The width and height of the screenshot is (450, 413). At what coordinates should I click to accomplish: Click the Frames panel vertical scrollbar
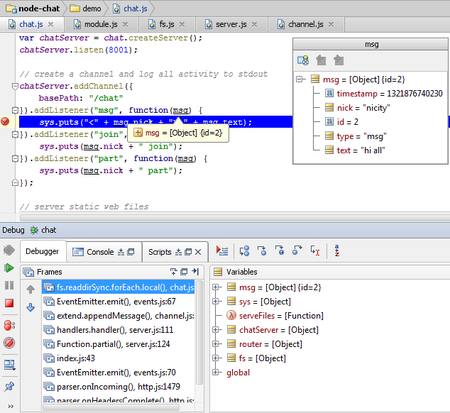coord(199,333)
